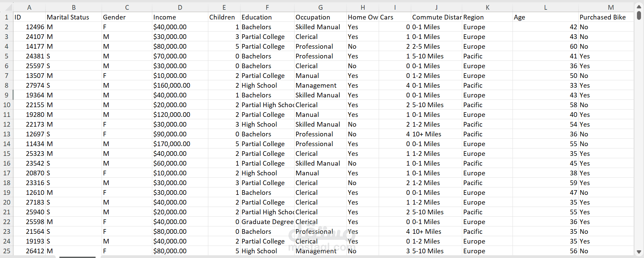Image resolution: width=644 pixels, height=258 pixels.
Task: Click age cell 59
Action: [545, 183]
